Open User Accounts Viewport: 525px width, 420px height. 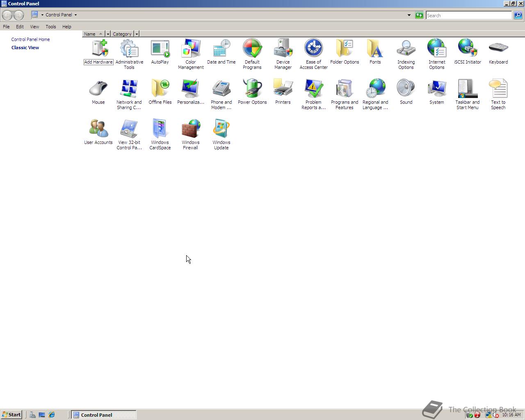tap(98, 132)
